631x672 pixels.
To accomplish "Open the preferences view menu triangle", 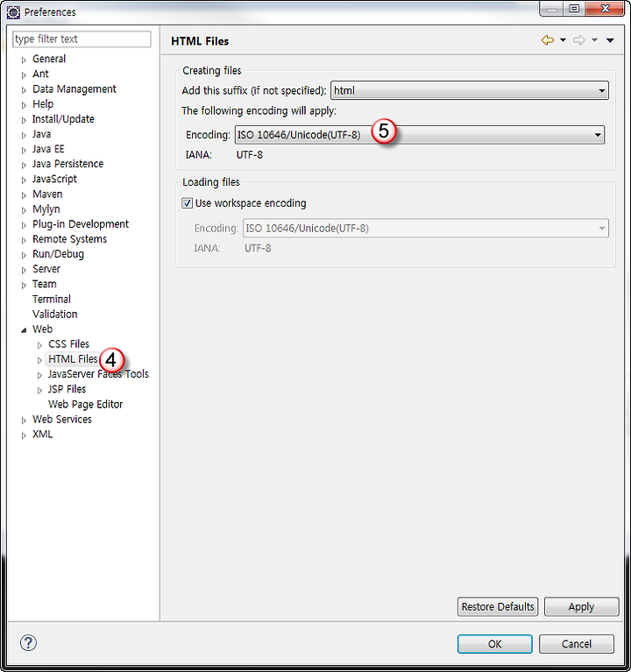I will coord(610,40).
